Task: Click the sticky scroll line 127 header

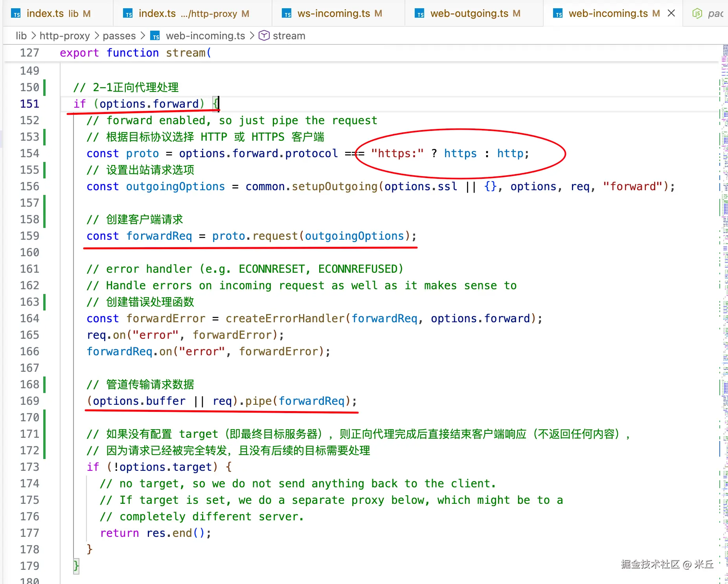Action: (361, 53)
